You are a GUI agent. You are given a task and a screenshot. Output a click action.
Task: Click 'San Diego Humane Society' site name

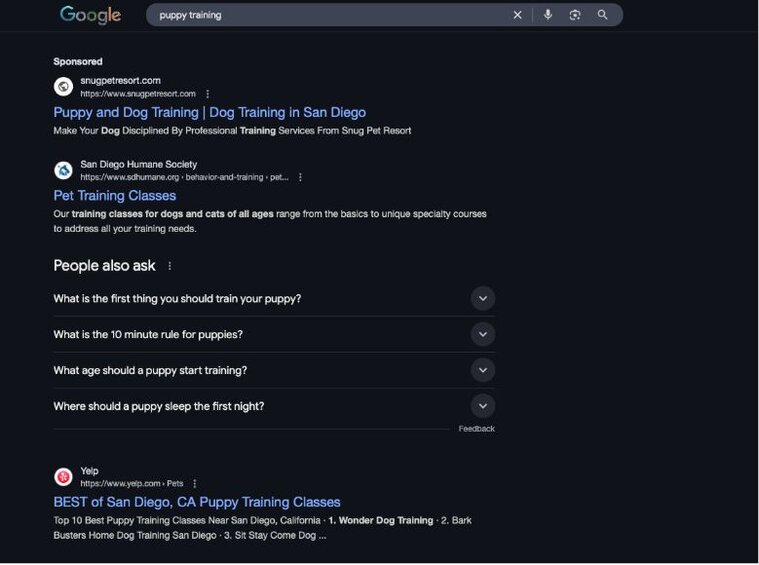pyautogui.click(x=139, y=164)
